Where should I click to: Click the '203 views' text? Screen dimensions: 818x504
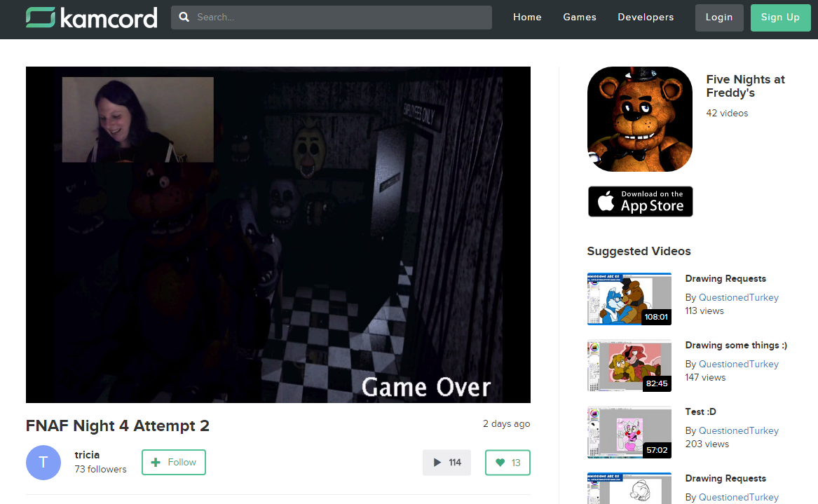pos(707,444)
